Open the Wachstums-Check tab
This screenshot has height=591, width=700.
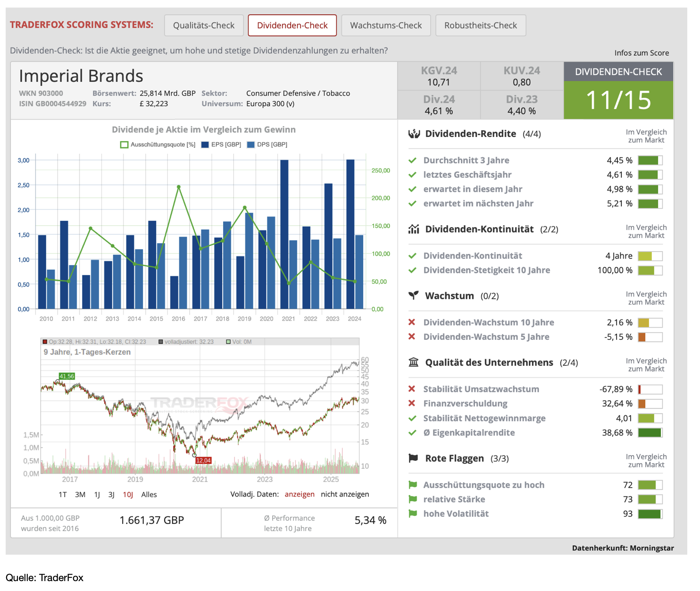[385, 25]
